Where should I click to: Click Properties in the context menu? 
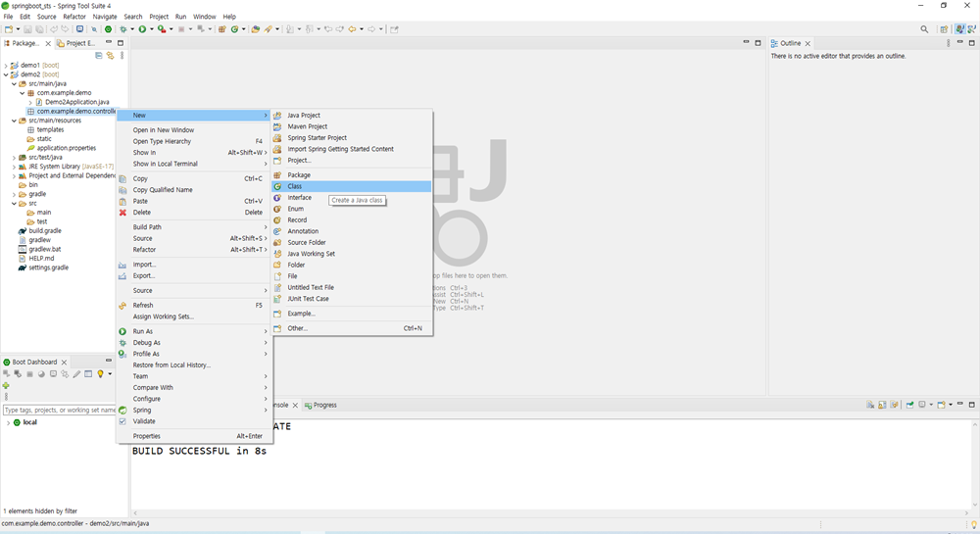[193, 436]
